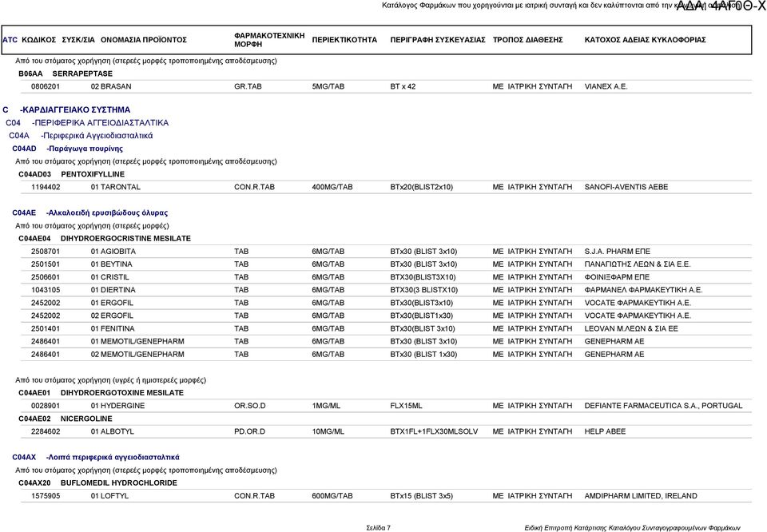767x532 pixels.
Task: Select the "BUFLOMEDIL HYDROCHLORIDE" heading
Action: [119, 483]
